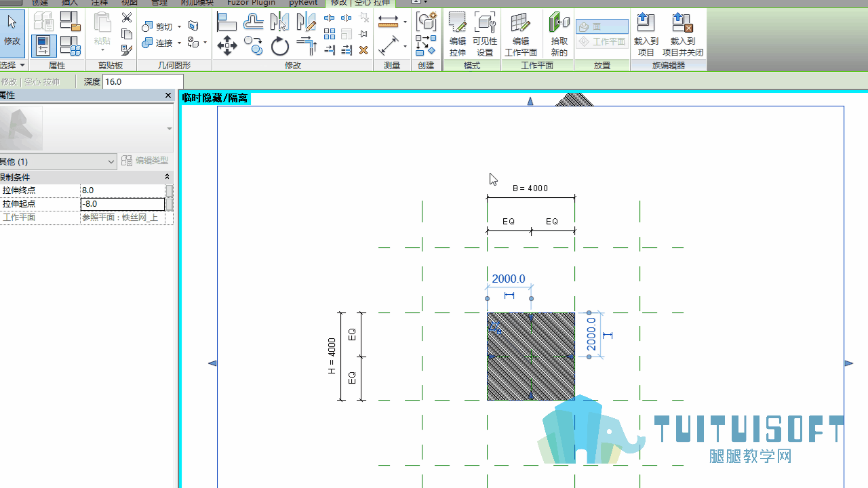The width and height of the screenshot is (868, 488).
Task: Toggle the 面 (Face) placement option
Action: click(602, 26)
